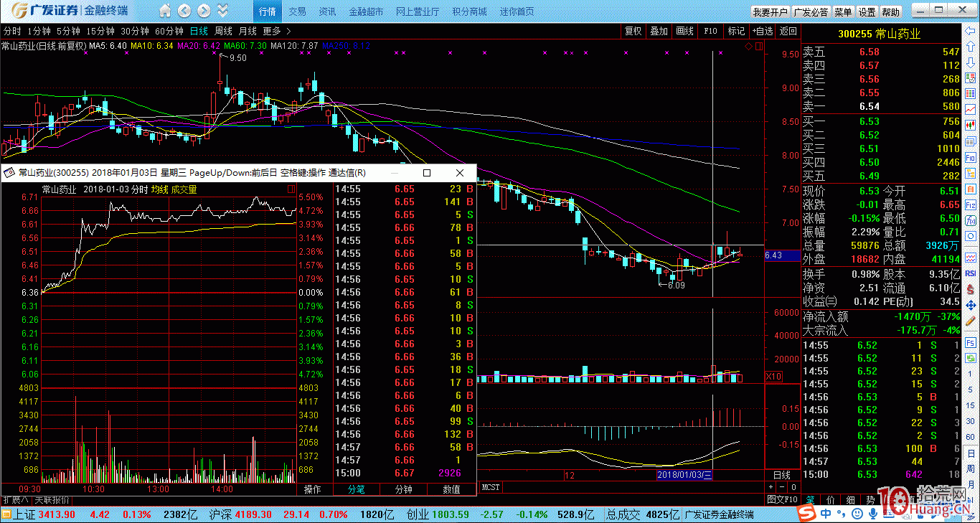Click the Sogou S input method icon
Screen dimensions: 980x523
(x=807, y=513)
